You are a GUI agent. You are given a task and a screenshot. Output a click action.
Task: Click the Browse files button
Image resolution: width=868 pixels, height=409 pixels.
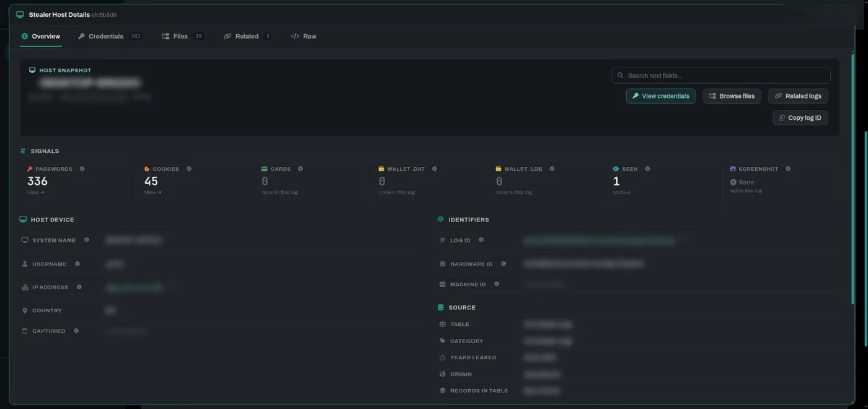(x=732, y=96)
